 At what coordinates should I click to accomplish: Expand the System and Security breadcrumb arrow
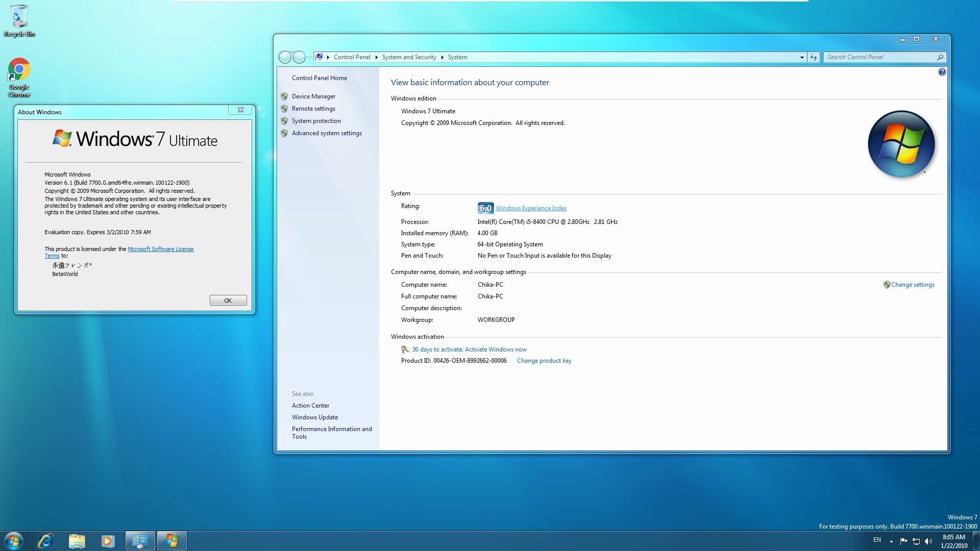pos(442,57)
